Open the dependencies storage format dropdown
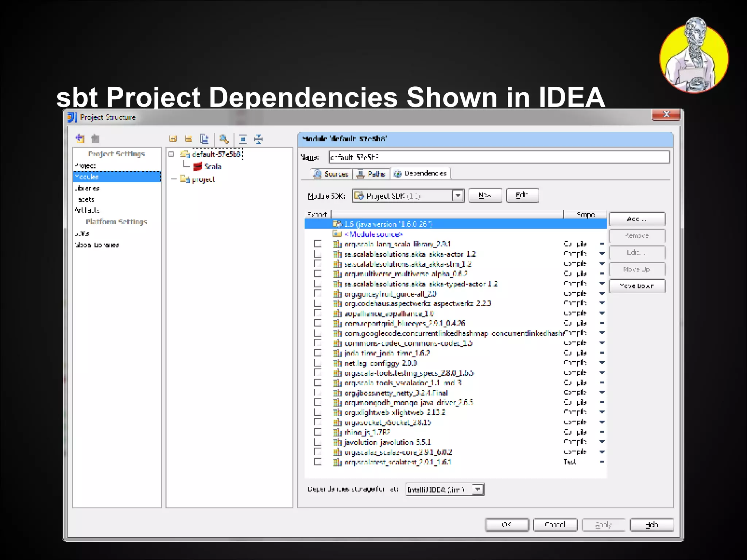The image size is (747, 560). pyautogui.click(x=445, y=489)
